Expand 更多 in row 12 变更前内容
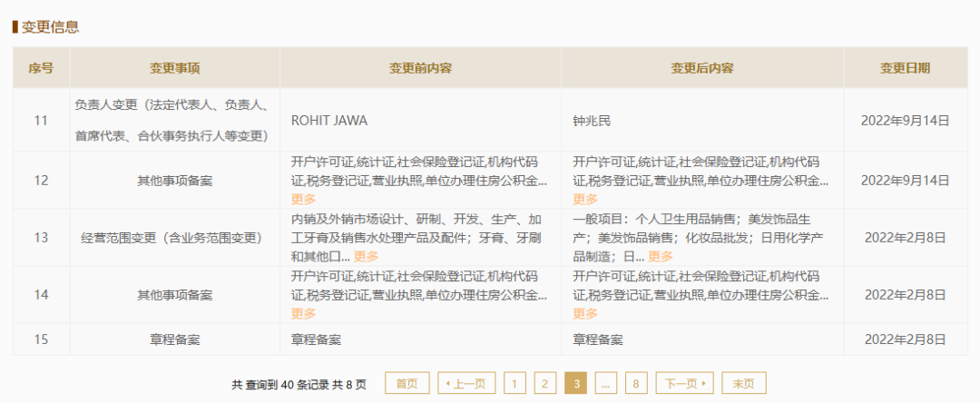Viewport: 980px width, 403px height. (x=304, y=199)
